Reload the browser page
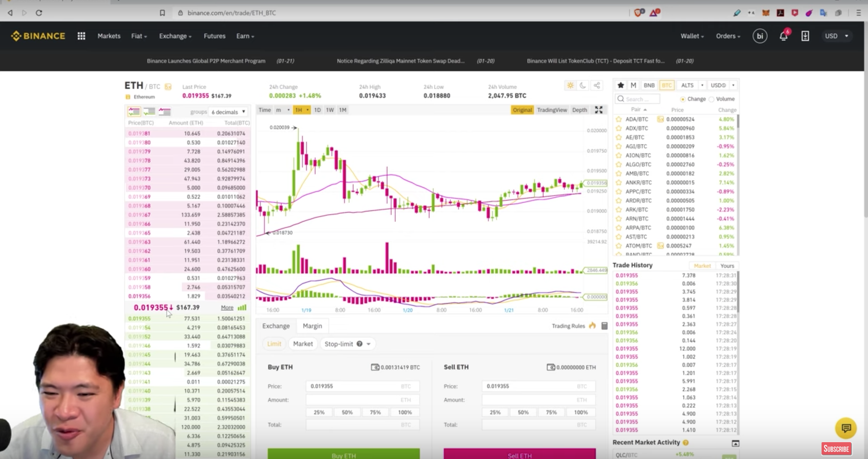The height and width of the screenshot is (459, 868). coord(39,13)
